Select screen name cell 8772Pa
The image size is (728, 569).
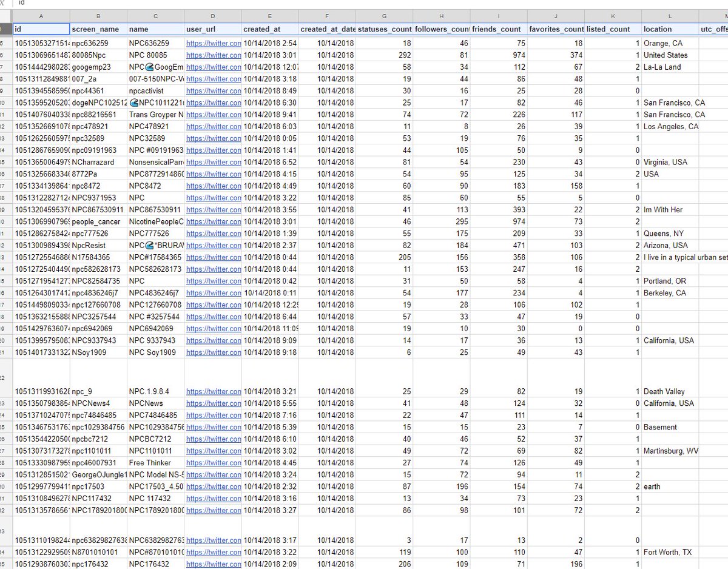click(x=98, y=174)
